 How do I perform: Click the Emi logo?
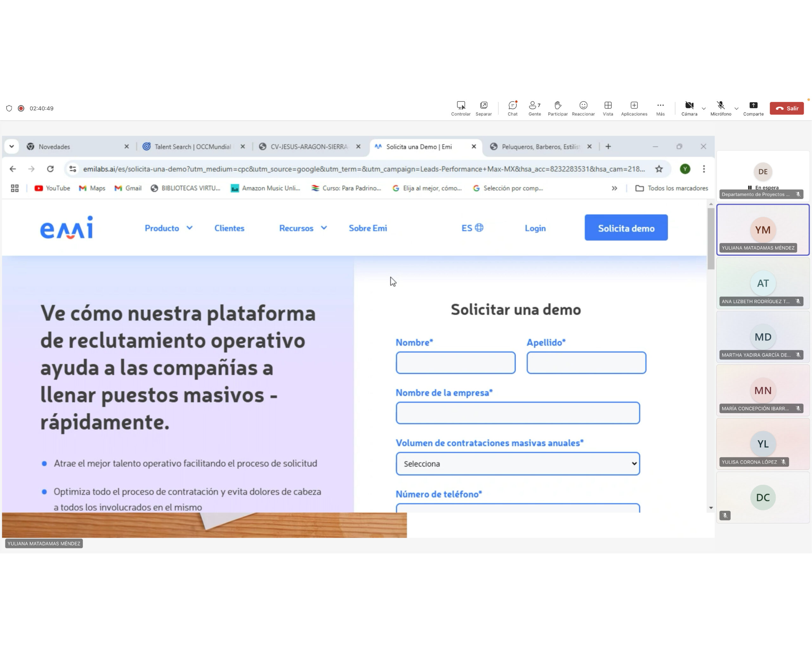pyautogui.click(x=67, y=228)
